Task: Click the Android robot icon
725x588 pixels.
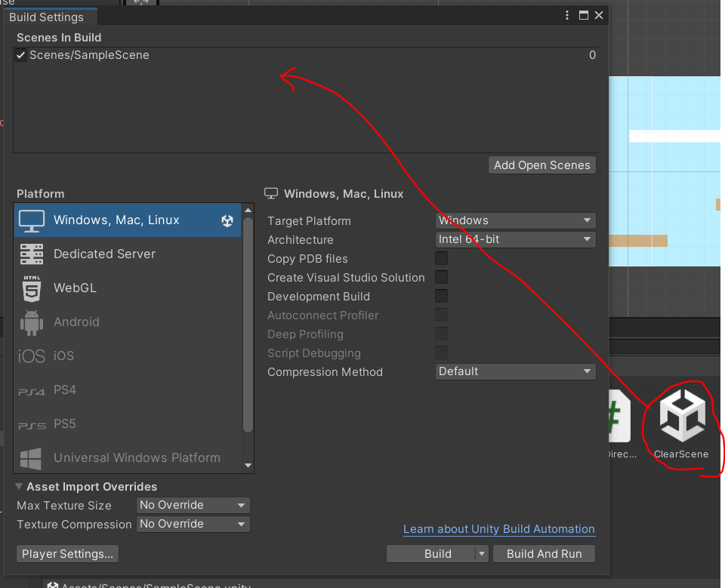Action: [x=32, y=322]
